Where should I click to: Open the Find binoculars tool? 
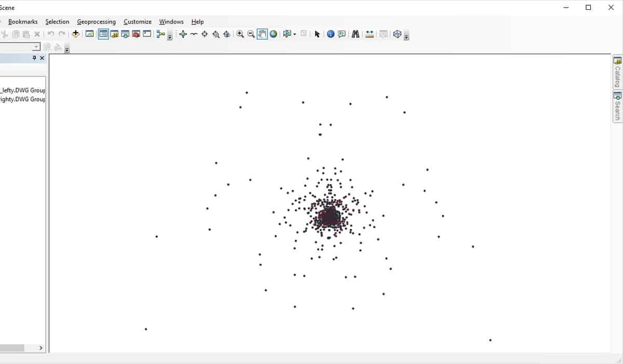click(356, 34)
